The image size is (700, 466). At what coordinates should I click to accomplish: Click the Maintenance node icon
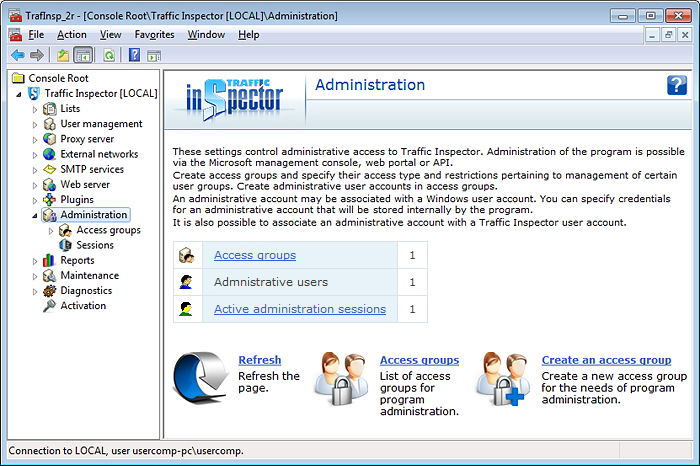coord(50,275)
